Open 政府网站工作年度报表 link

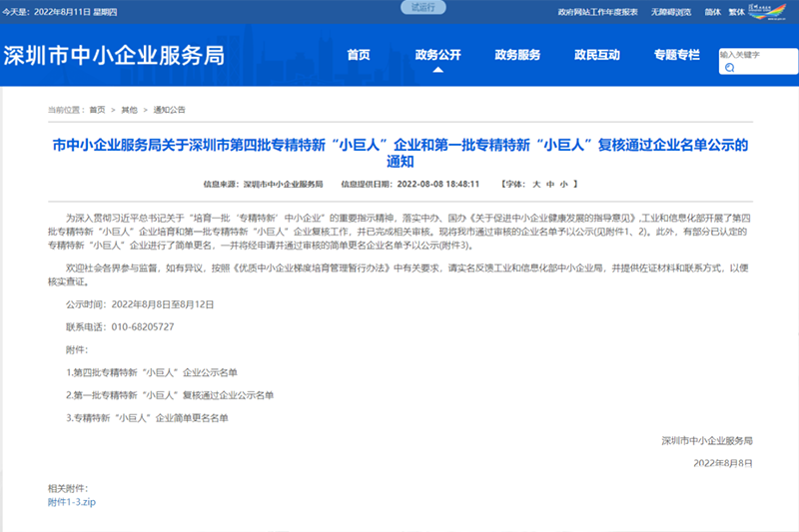[x=598, y=12]
